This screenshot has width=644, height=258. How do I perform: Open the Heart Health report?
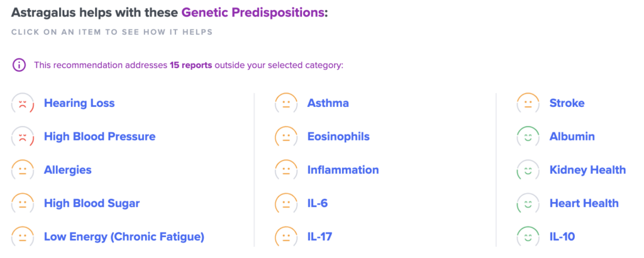pos(584,203)
